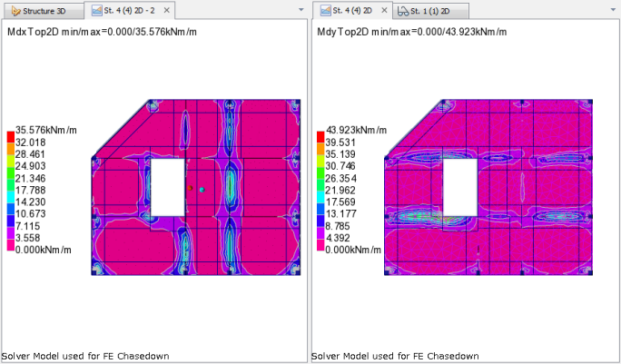Close the St. 4 (4) 2D tab in right pane
Image resolution: width=621 pixels, height=364 pixels.
[x=384, y=10]
